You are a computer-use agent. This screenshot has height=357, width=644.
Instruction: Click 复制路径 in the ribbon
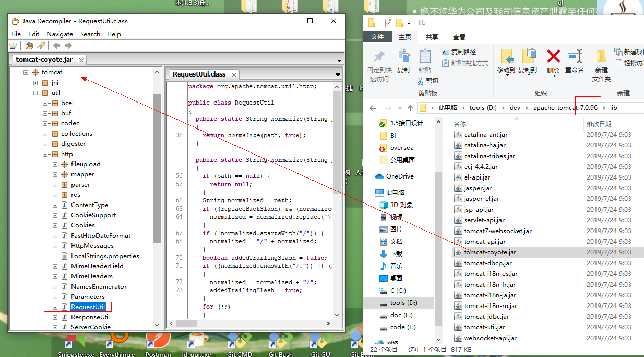(x=459, y=52)
